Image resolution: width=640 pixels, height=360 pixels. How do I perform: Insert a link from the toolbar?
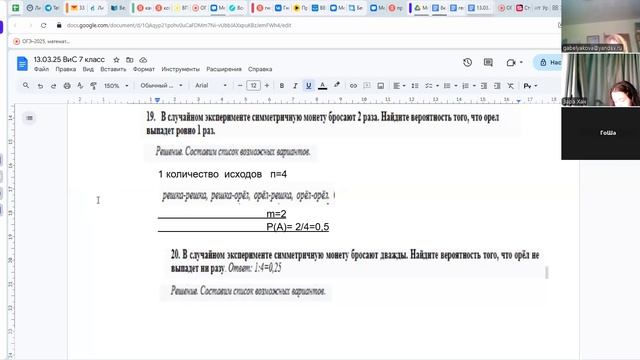353,86
